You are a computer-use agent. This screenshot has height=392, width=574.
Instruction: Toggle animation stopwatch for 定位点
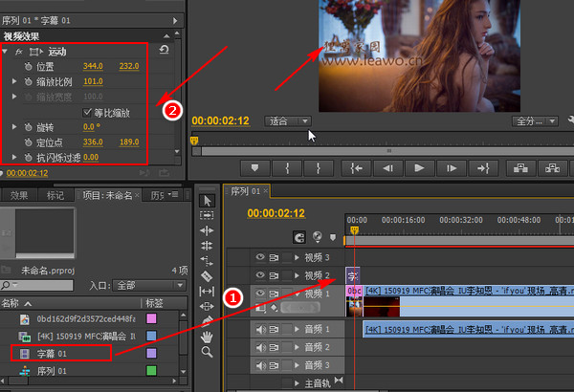pyautogui.click(x=28, y=142)
